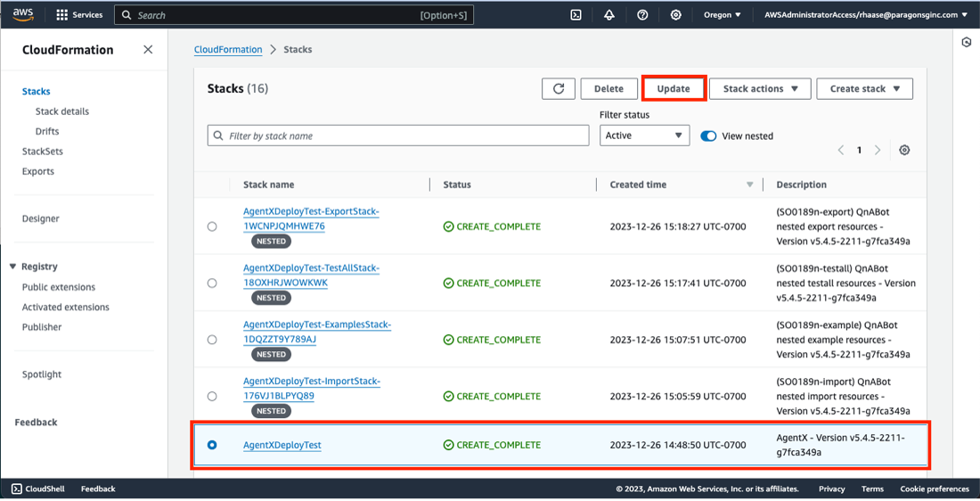This screenshot has height=501, width=980.
Task: Toggle the View nested switch
Action: pos(708,136)
